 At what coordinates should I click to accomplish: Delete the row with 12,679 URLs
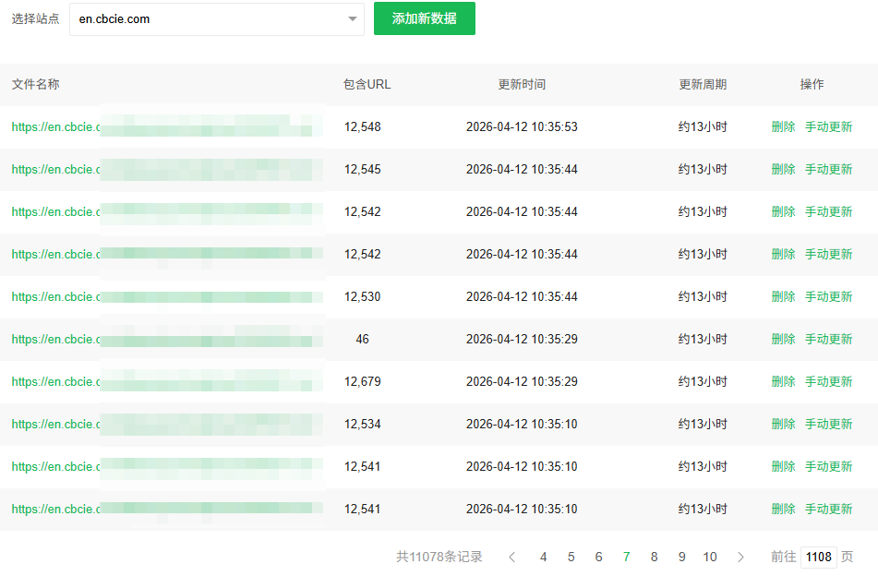point(784,382)
